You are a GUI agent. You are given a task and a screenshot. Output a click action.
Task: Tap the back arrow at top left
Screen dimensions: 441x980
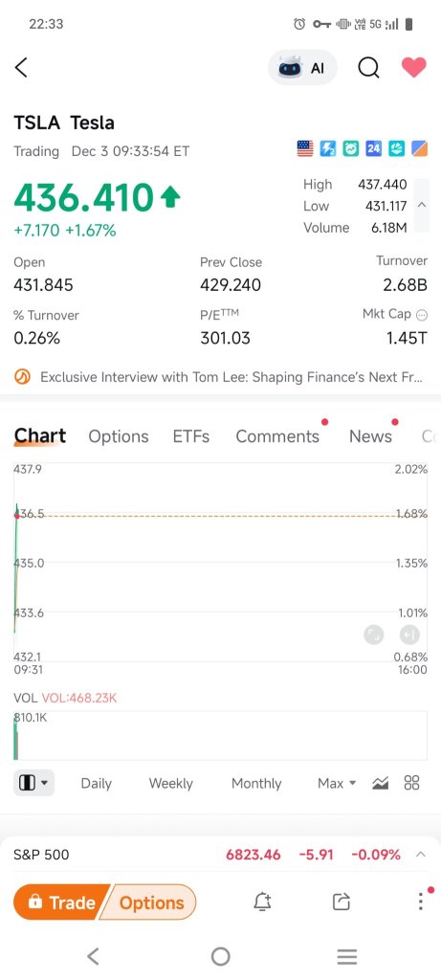pyautogui.click(x=21, y=67)
